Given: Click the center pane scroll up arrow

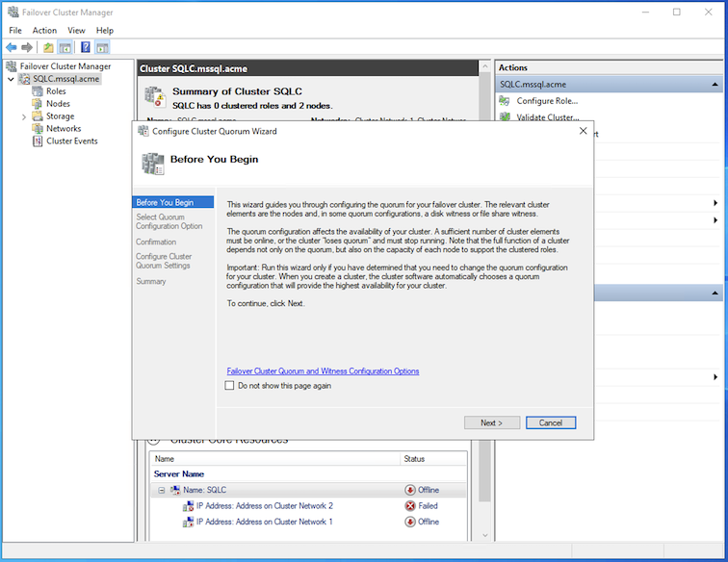Looking at the screenshot, I should click(x=484, y=66).
